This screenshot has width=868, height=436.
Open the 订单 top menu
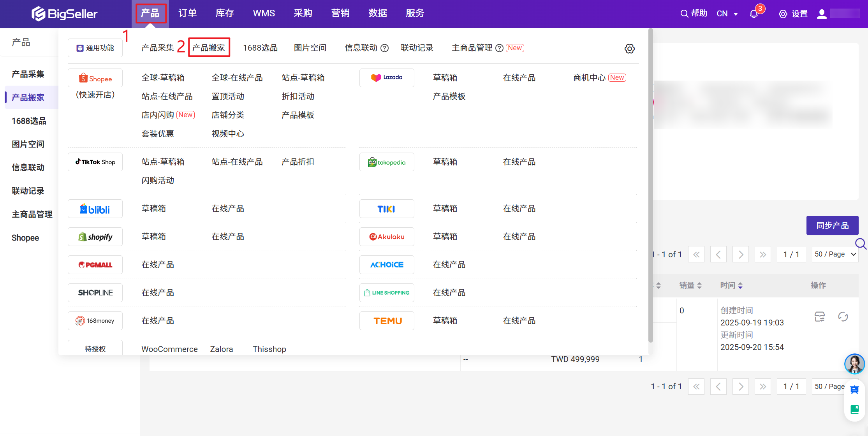[x=187, y=13]
